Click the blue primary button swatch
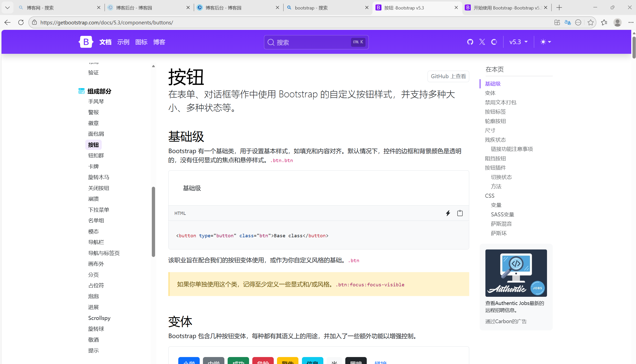The image size is (636, 364). 189,361
